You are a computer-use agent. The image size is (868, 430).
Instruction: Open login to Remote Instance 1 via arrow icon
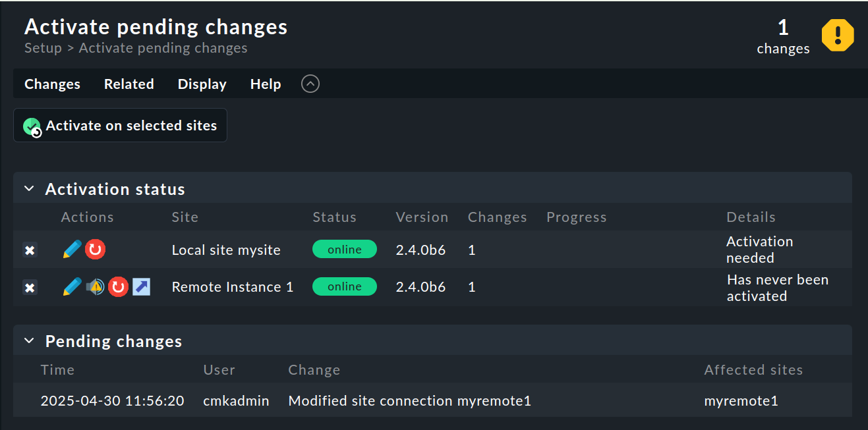tap(141, 286)
